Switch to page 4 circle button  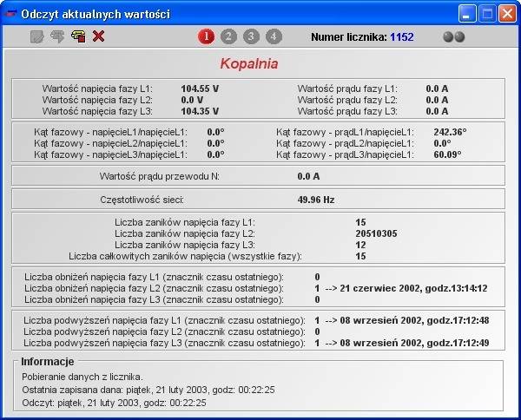pos(274,36)
